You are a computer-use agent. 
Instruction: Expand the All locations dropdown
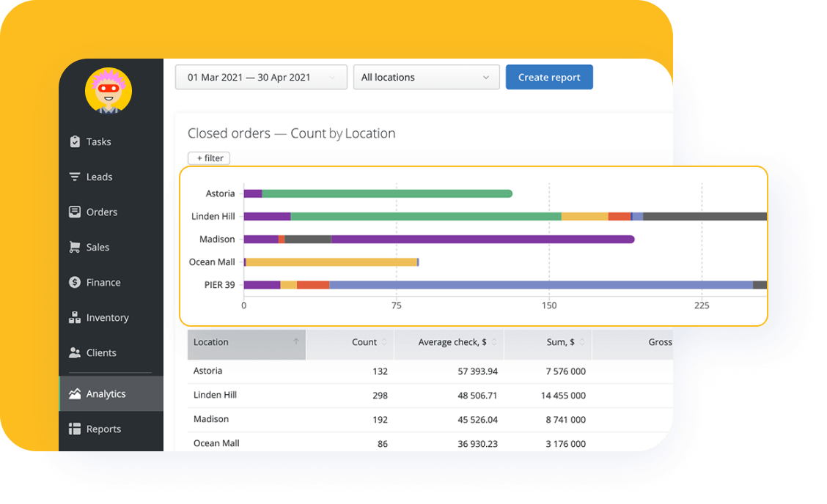426,77
